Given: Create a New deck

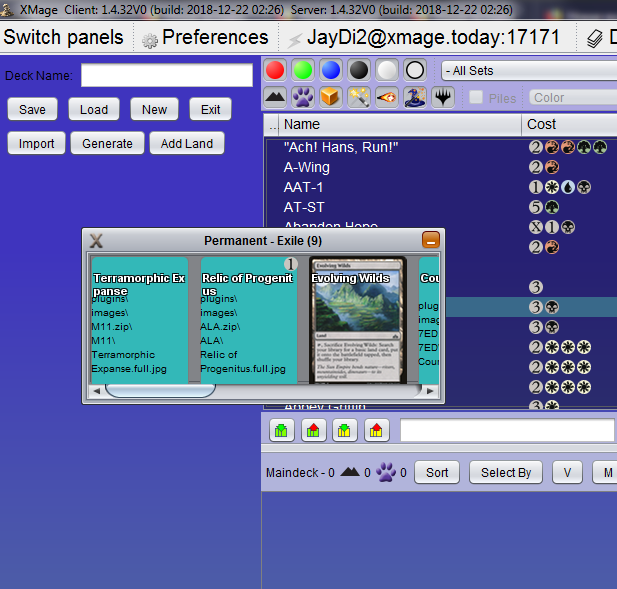Looking at the screenshot, I should 154,109.
